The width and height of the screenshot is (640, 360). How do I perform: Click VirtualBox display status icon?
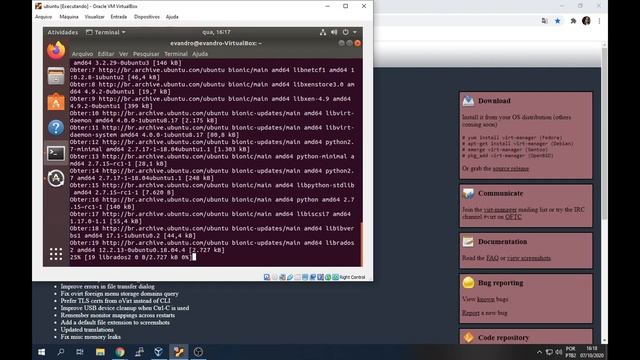point(305,277)
